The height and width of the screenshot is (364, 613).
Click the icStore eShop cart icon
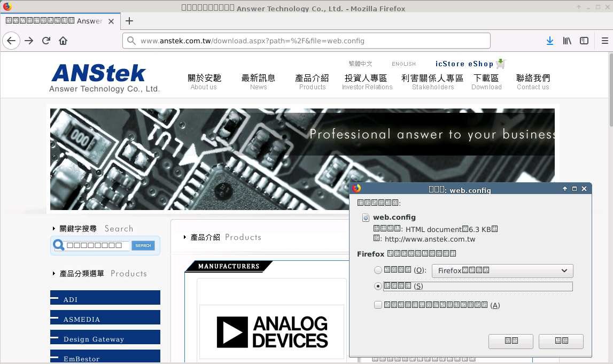[501, 63]
